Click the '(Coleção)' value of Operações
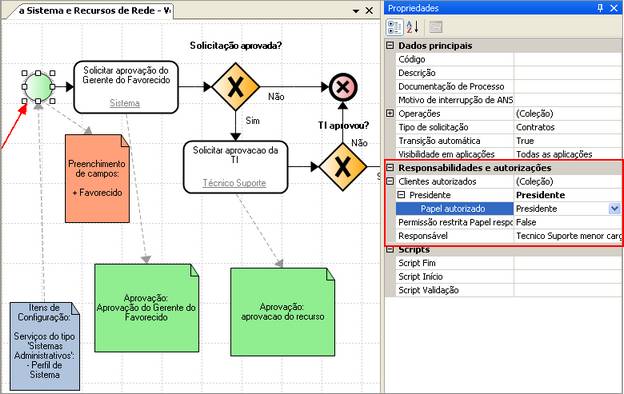 point(534,114)
